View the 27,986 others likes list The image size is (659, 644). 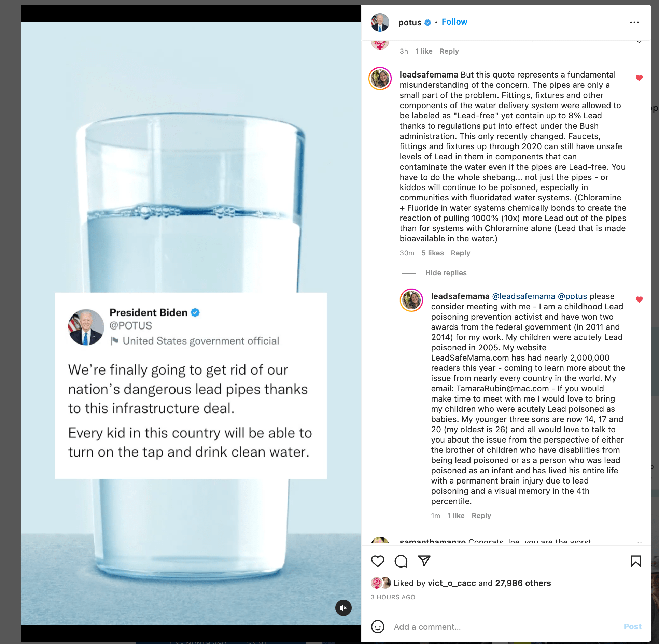(523, 583)
